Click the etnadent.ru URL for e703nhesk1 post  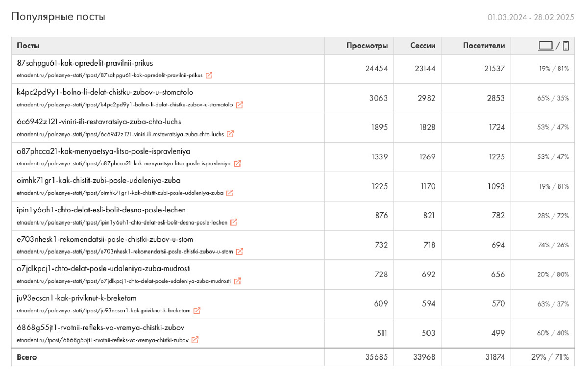(125, 251)
